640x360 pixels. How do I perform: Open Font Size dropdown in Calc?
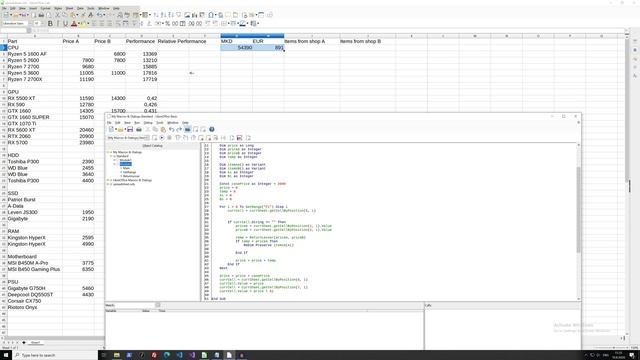tap(42, 23)
